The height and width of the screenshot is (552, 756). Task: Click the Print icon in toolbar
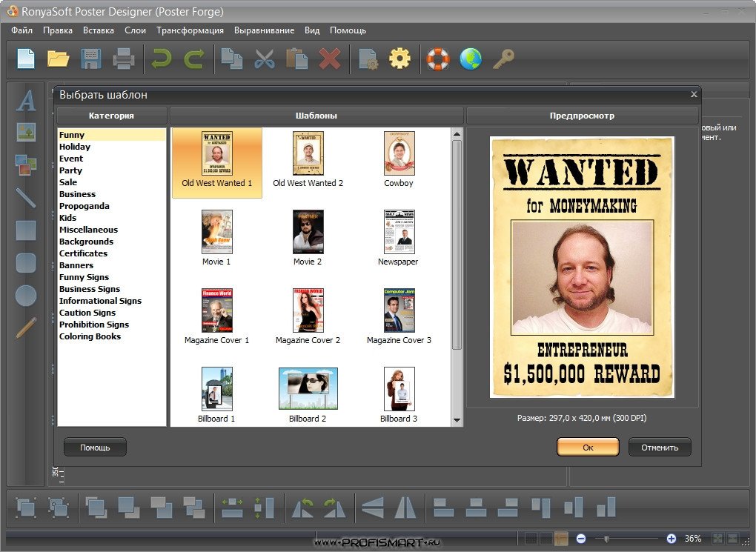point(122,59)
